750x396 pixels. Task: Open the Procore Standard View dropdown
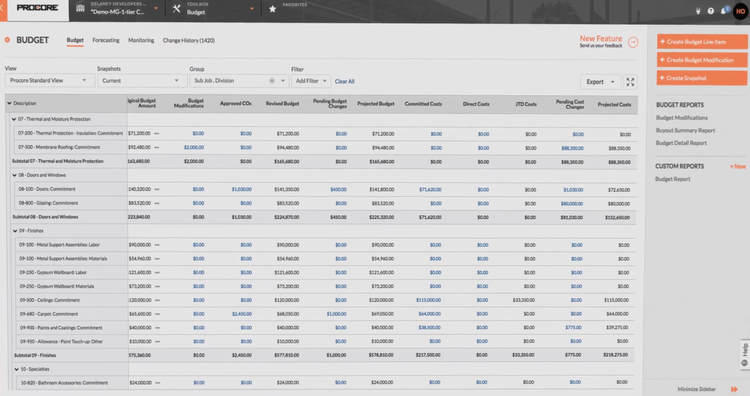pos(48,80)
